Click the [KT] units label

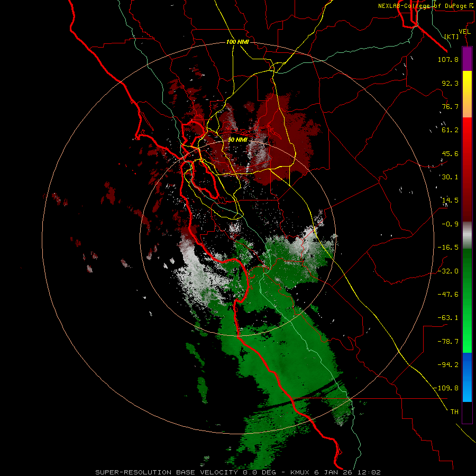click(x=452, y=36)
